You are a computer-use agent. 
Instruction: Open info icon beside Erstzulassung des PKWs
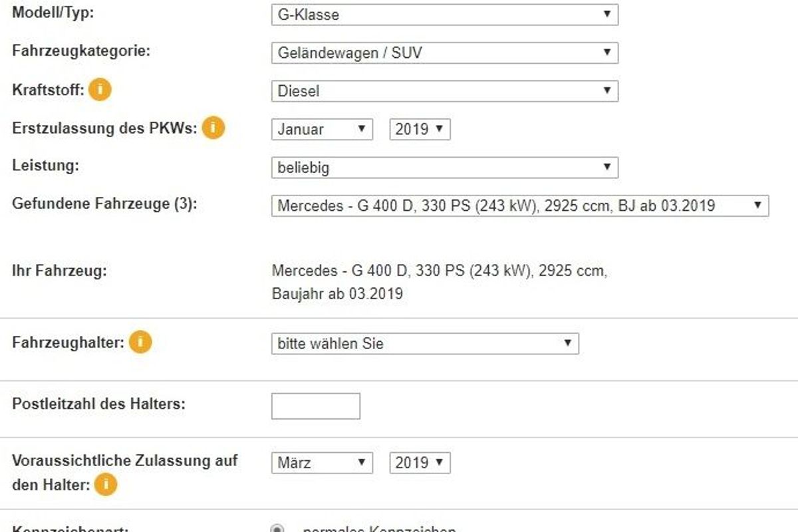click(213, 128)
